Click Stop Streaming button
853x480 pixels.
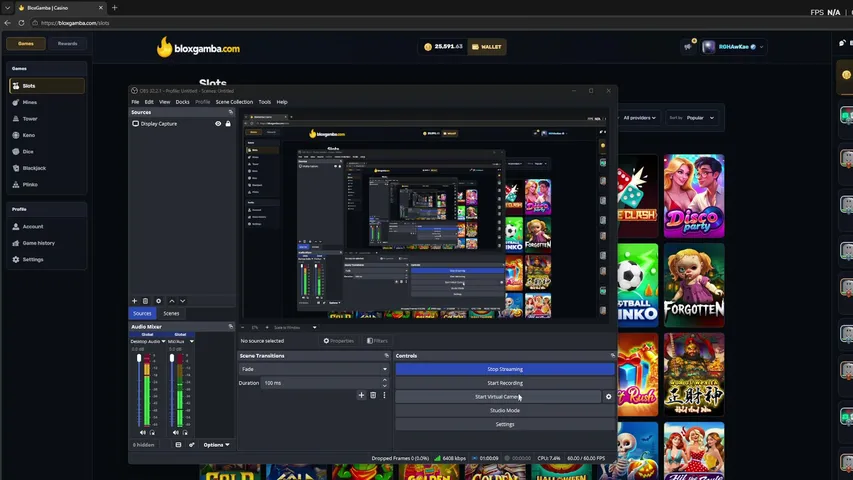(x=505, y=369)
